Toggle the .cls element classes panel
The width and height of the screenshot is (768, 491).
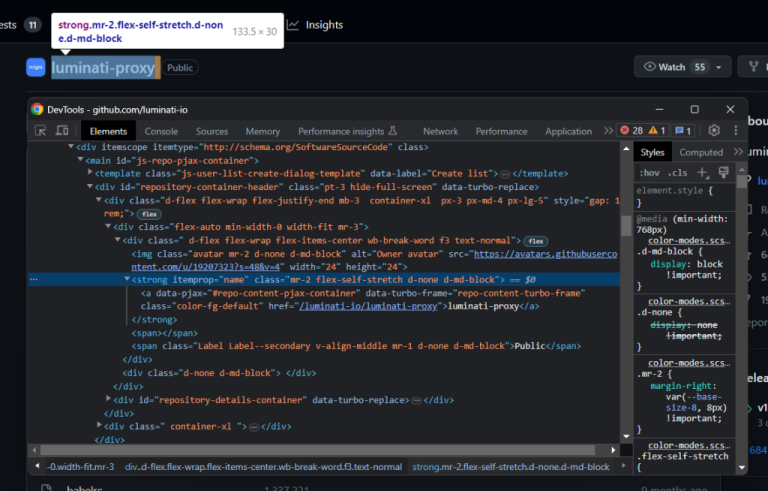point(678,172)
